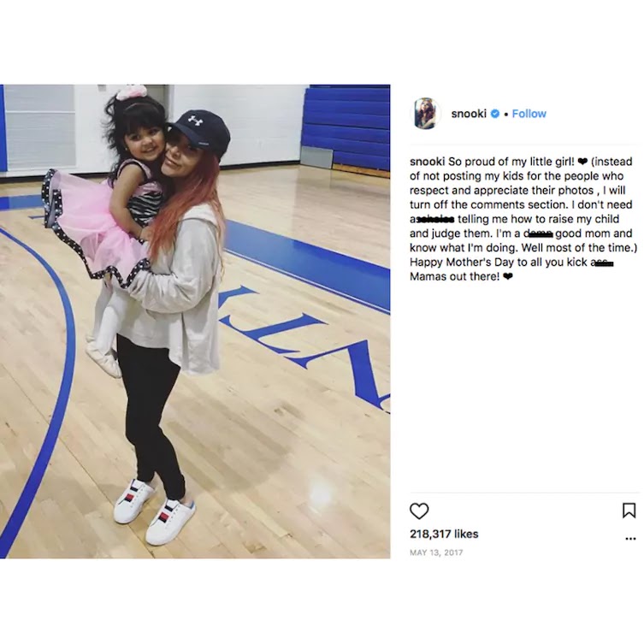
Task: Follow the snooki account
Action: (x=529, y=114)
